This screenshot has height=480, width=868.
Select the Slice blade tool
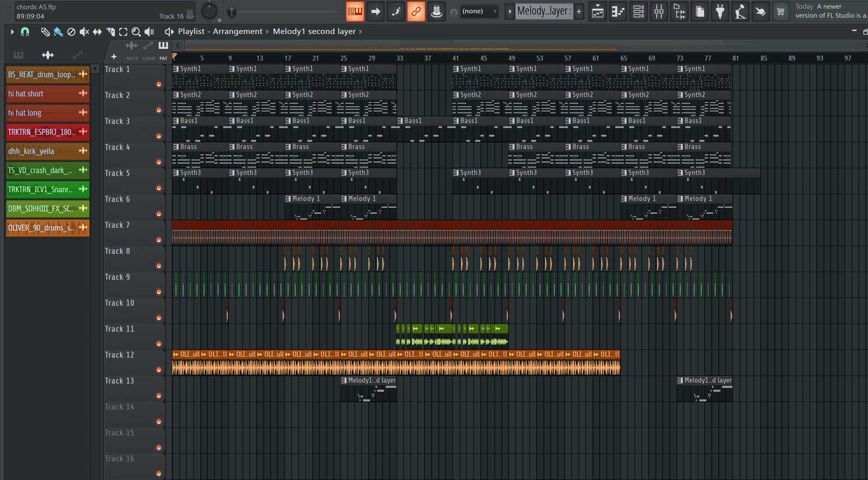point(110,31)
